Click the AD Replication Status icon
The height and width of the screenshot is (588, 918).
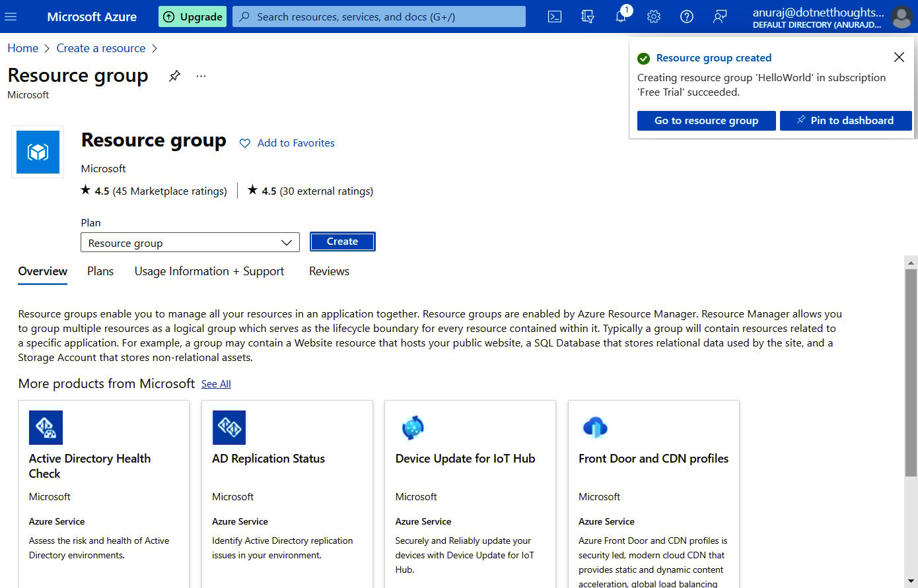(229, 428)
